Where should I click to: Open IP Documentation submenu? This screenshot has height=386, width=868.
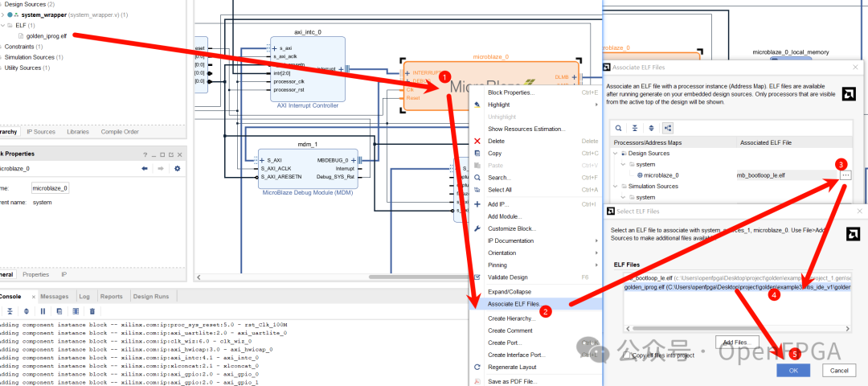[535, 241]
